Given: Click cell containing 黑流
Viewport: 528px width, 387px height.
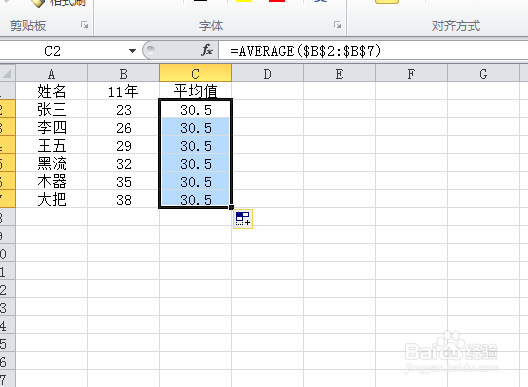Looking at the screenshot, I should coord(52,163).
